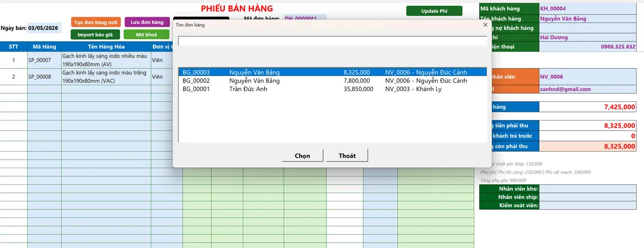Focus the order search input field

332,41
